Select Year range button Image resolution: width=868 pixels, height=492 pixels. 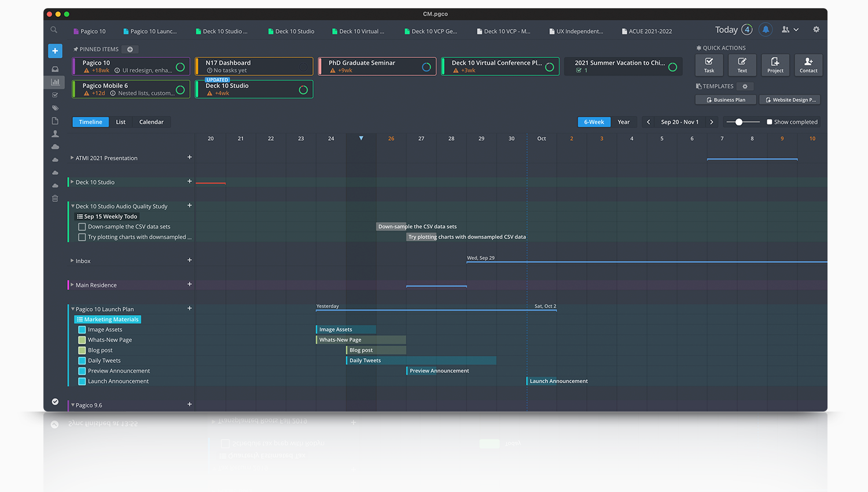click(x=623, y=122)
